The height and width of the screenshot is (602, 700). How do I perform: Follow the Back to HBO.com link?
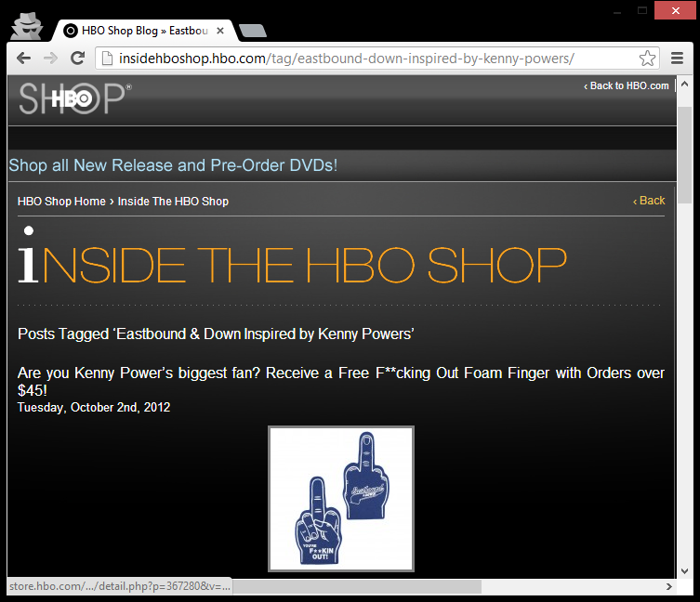click(627, 85)
